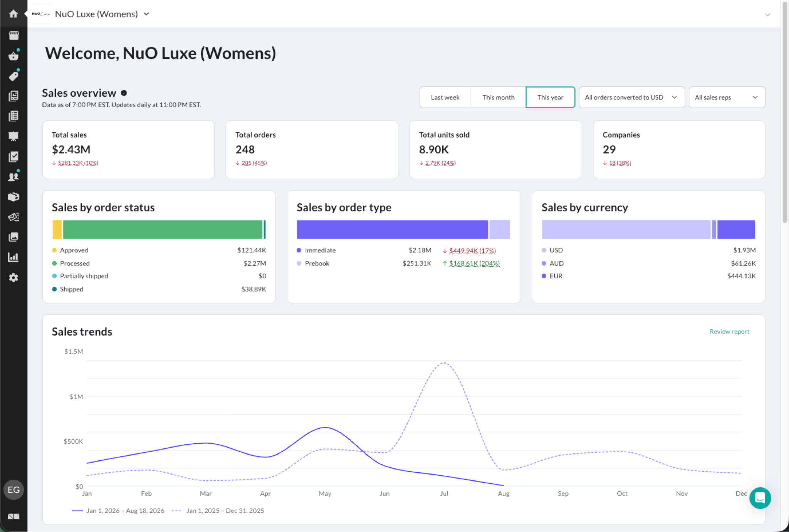789x532 pixels.
Task: Click the Total sales $2.43M value
Action: 71,149
